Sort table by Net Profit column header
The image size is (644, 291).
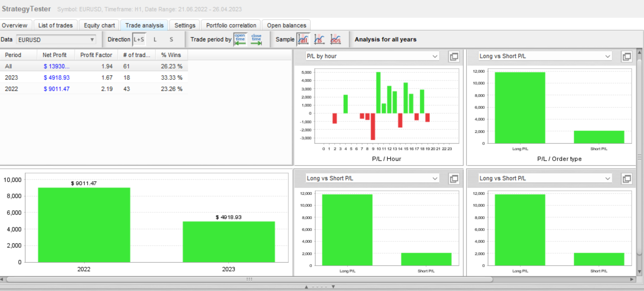55,55
